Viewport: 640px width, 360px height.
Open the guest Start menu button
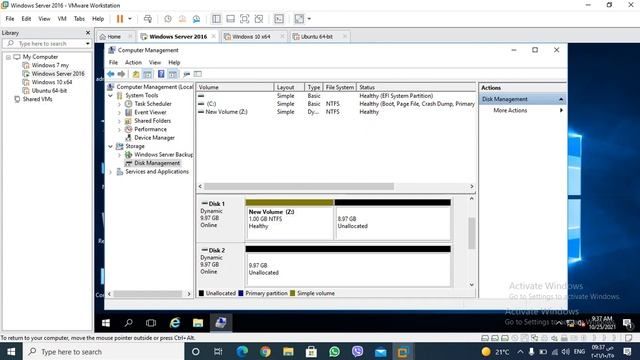point(106,323)
